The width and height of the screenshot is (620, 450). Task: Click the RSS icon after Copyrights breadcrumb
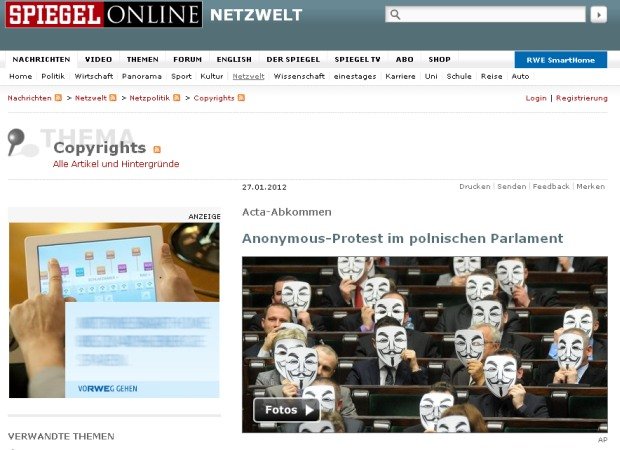click(x=241, y=98)
